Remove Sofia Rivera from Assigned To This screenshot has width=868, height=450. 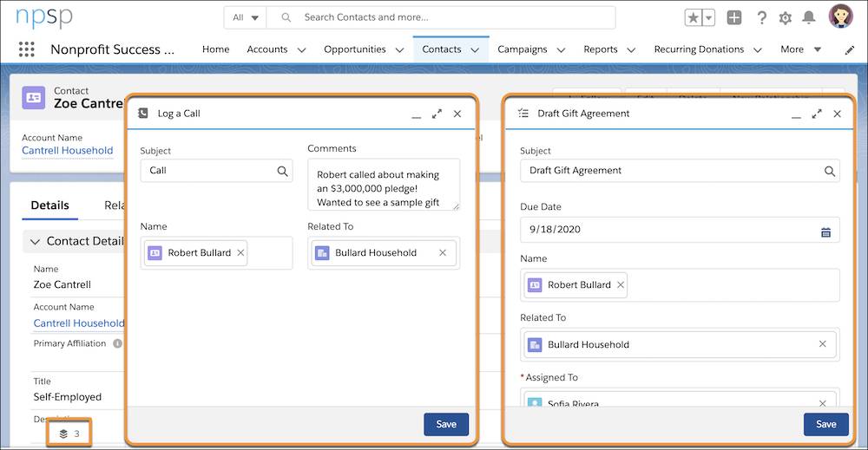(x=823, y=403)
